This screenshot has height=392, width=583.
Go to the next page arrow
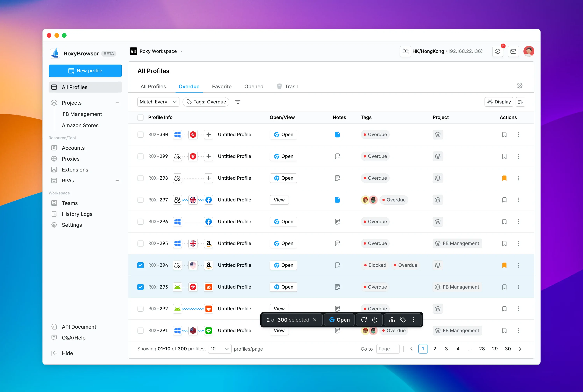click(x=520, y=349)
